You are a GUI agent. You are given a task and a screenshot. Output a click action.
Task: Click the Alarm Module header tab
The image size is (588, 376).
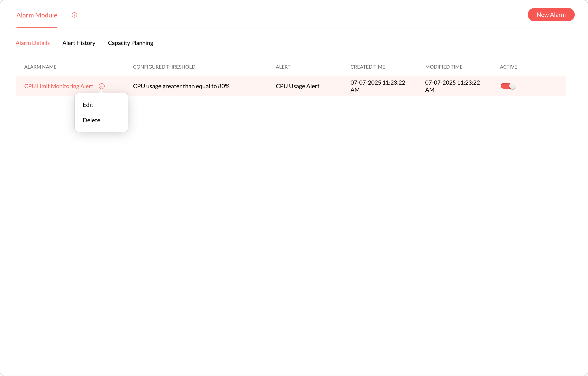(37, 15)
